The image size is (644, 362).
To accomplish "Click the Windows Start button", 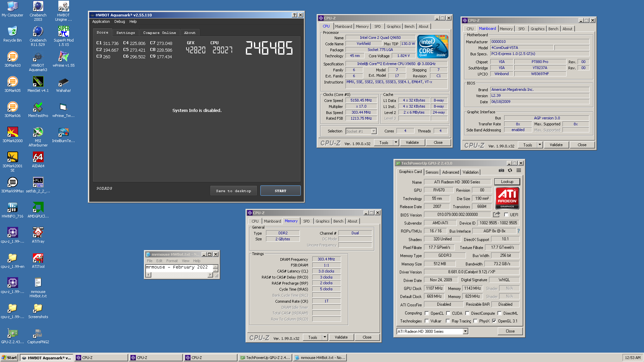I will [x=9, y=358].
